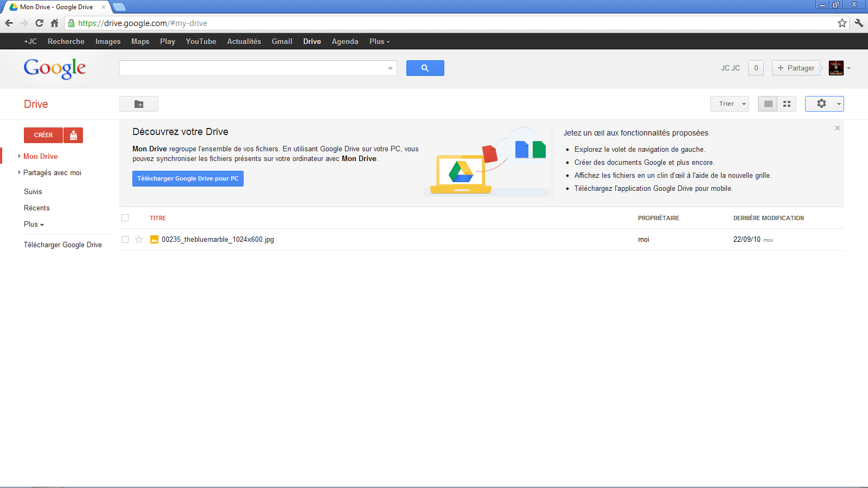868x488 pixels.
Task: Star the 00235_thebluemarble file
Action: click(139, 240)
